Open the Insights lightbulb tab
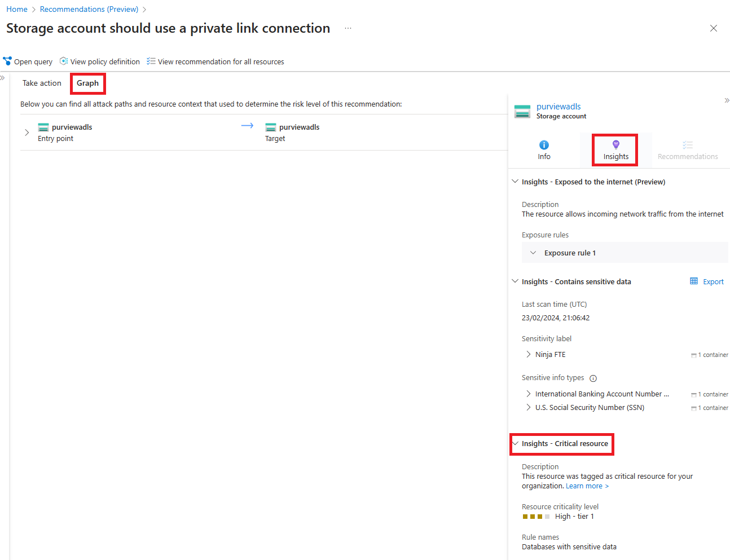This screenshot has height=560, width=730. (615, 150)
